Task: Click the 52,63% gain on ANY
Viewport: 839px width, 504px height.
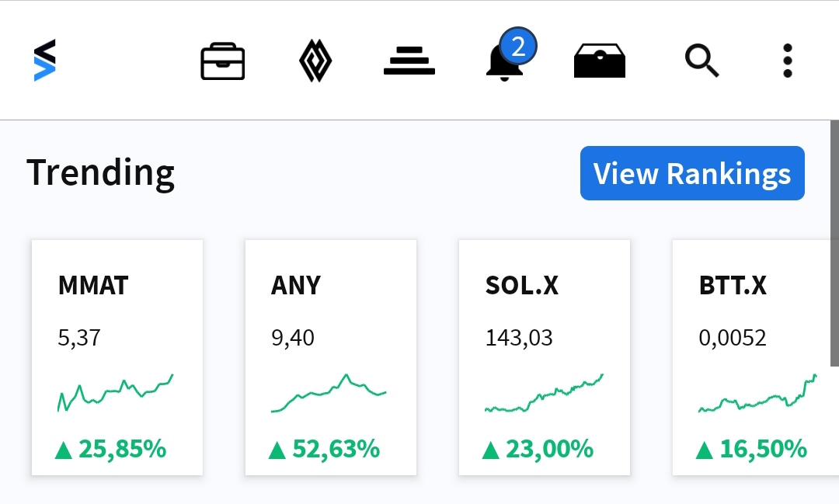Action: click(x=325, y=449)
